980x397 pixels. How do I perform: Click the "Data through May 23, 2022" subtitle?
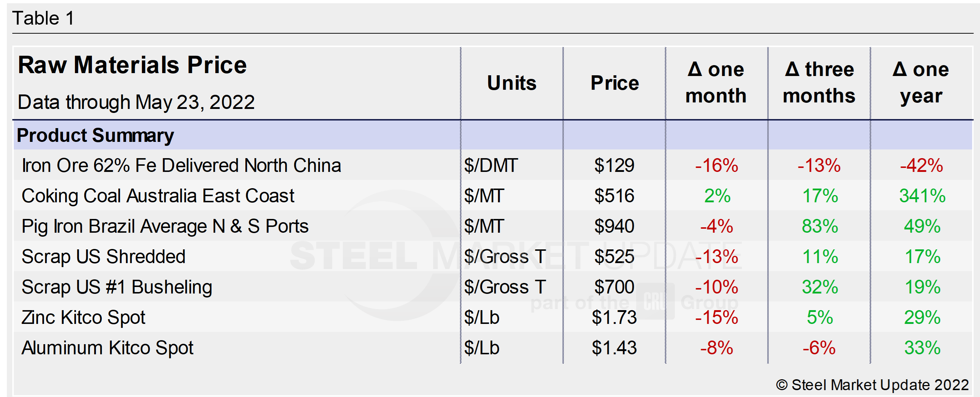pyautogui.click(x=136, y=102)
